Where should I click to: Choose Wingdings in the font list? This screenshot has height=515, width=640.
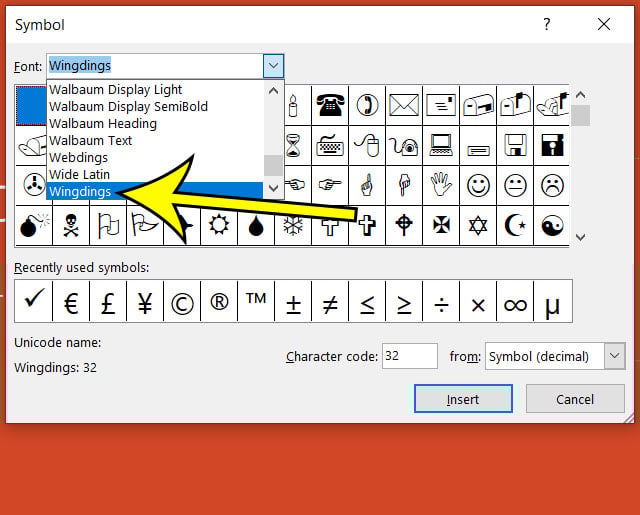coord(155,191)
